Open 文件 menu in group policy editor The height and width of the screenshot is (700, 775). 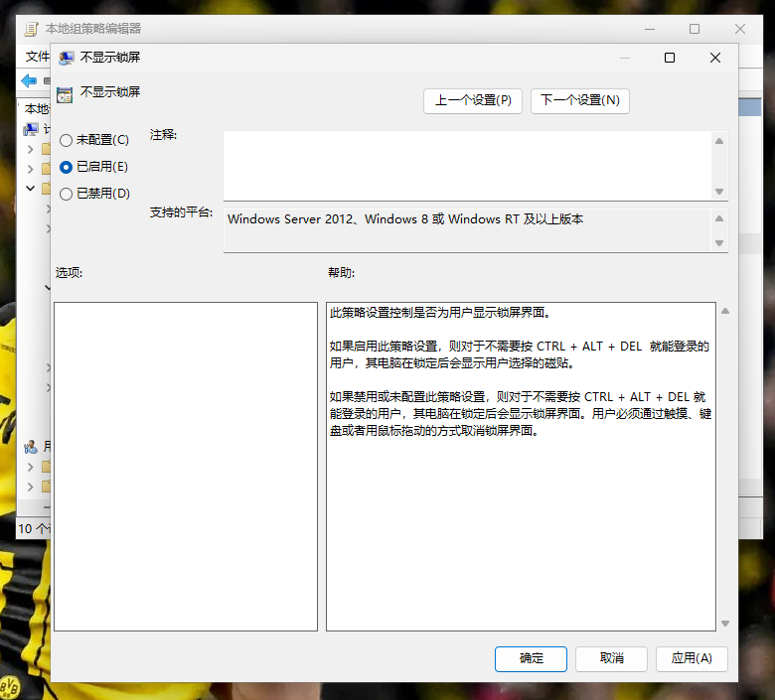point(38,57)
